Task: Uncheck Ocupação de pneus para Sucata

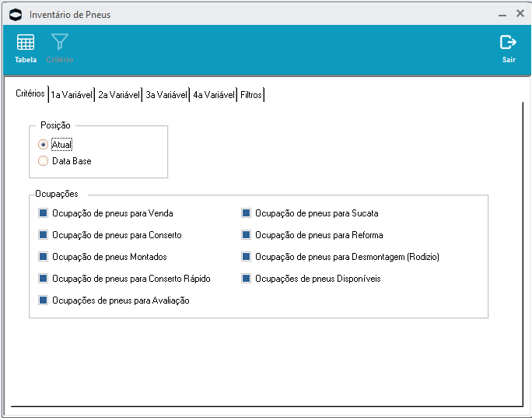Action: (247, 213)
